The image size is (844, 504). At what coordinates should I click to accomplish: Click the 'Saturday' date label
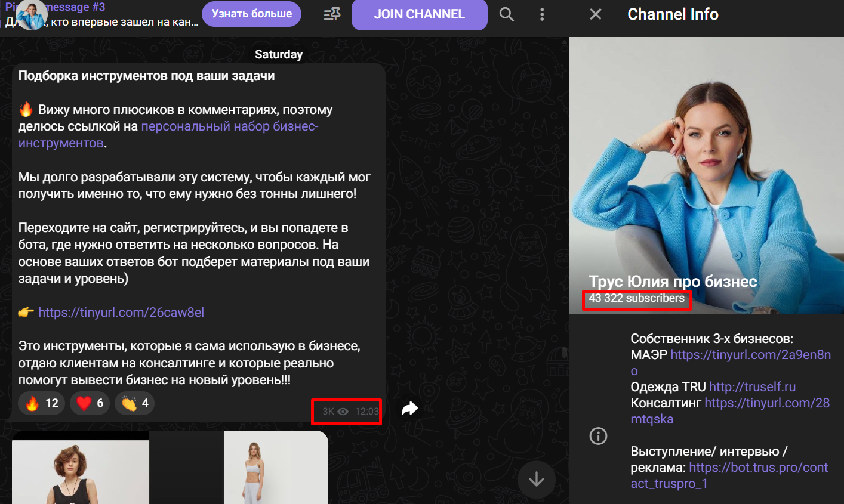click(x=279, y=54)
